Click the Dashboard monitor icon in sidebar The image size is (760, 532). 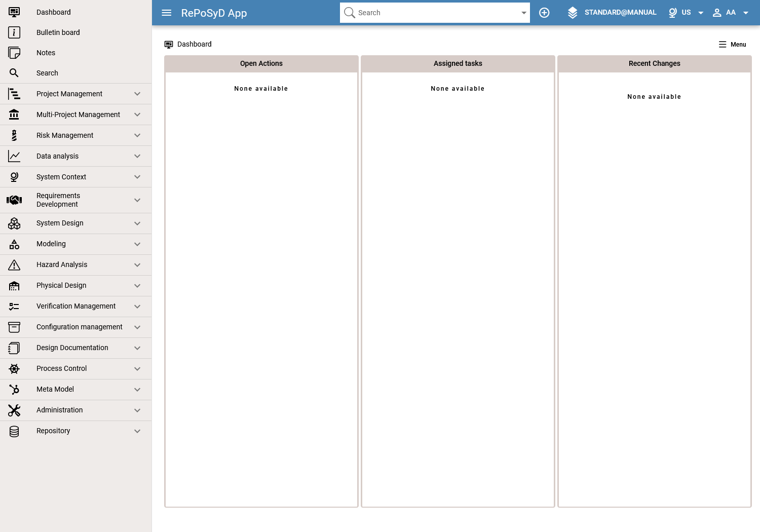(14, 12)
